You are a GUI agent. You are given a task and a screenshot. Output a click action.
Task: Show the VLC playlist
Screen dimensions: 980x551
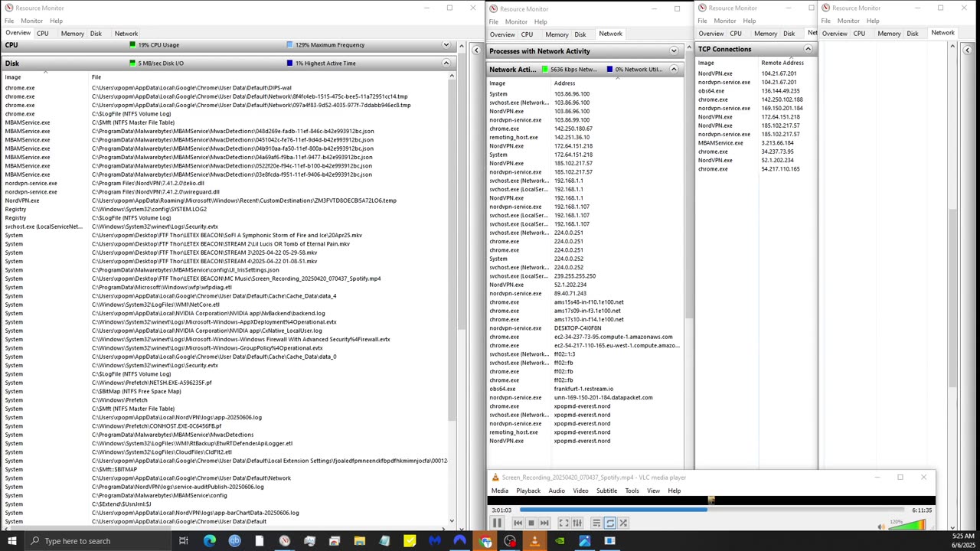[x=596, y=523]
